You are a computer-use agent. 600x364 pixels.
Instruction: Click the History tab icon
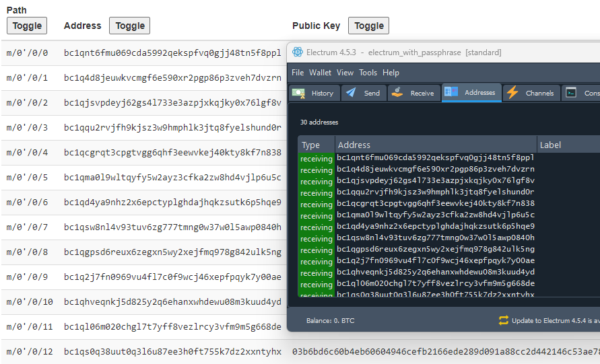pyautogui.click(x=298, y=93)
